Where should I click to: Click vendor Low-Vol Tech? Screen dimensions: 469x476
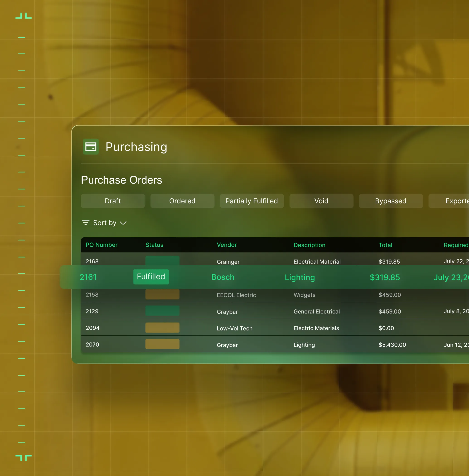pyautogui.click(x=234, y=328)
